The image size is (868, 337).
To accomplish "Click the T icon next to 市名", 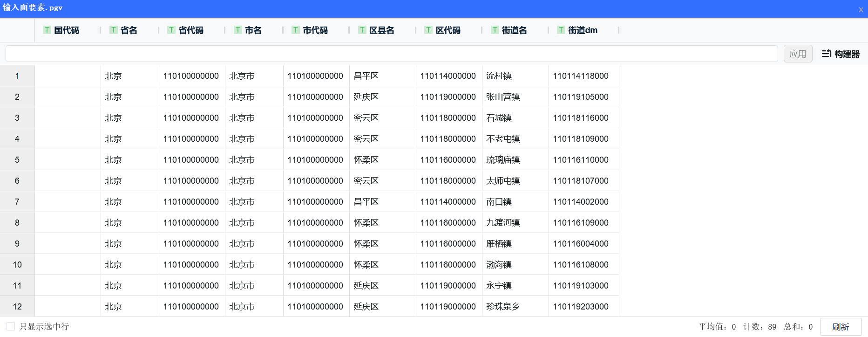I will pos(238,30).
